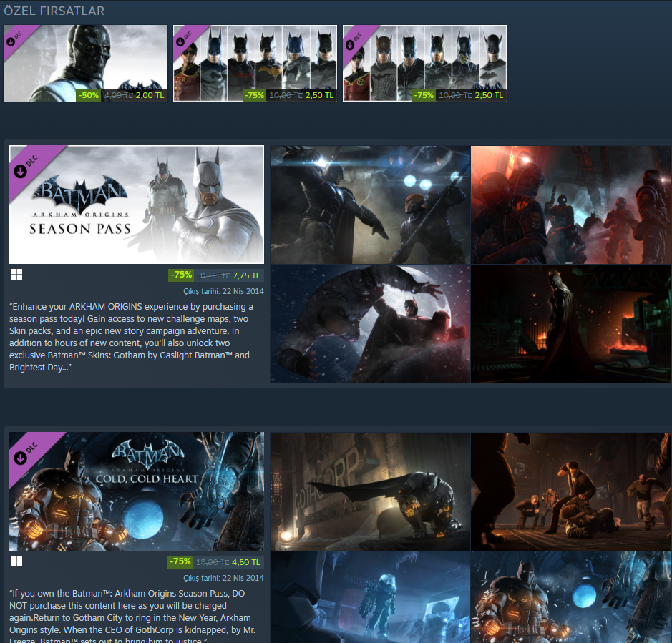View Batman facing burning fire screenshot
This screenshot has height=643, width=672.
tap(571, 323)
